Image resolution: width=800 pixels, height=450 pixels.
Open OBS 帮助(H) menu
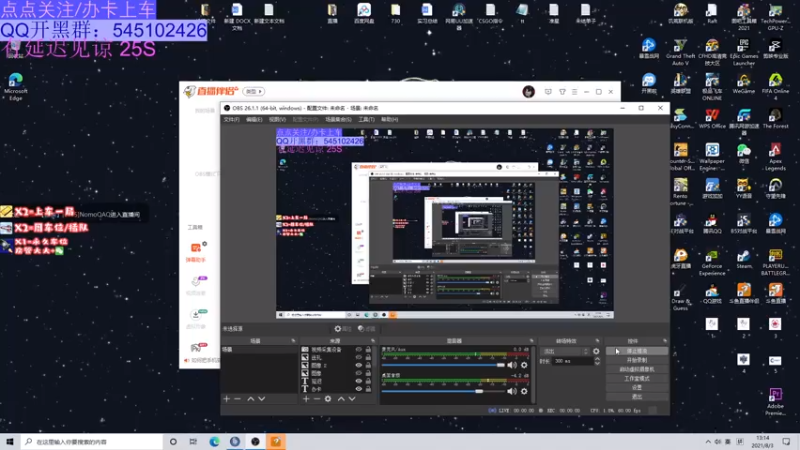(389, 119)
